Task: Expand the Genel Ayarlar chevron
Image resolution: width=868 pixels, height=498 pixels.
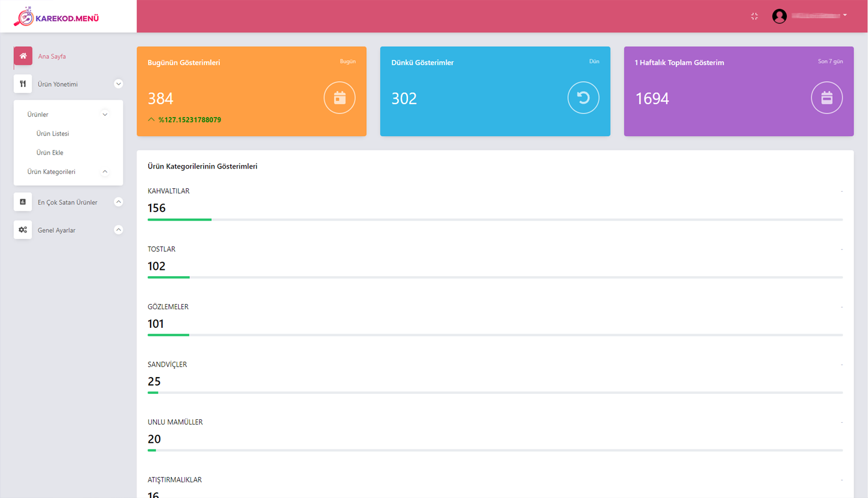Action: (x=119, y=230)
